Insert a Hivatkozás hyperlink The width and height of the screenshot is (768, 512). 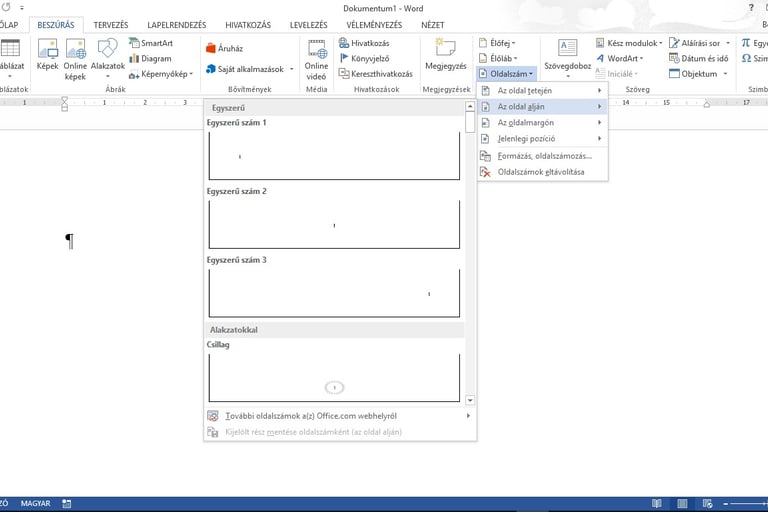pos(364,43)
